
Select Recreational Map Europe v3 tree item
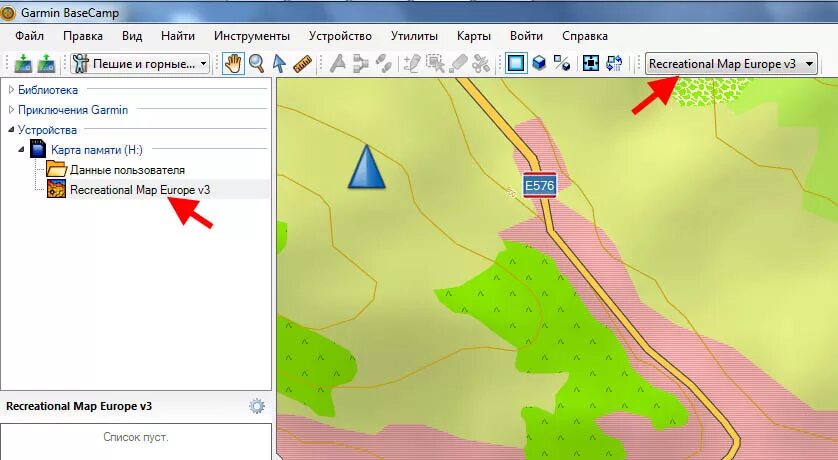coord(140,190)
